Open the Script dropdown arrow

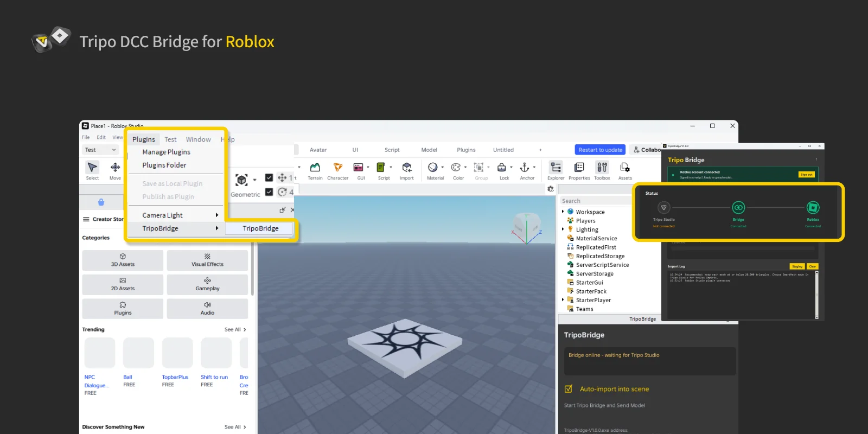391,167
